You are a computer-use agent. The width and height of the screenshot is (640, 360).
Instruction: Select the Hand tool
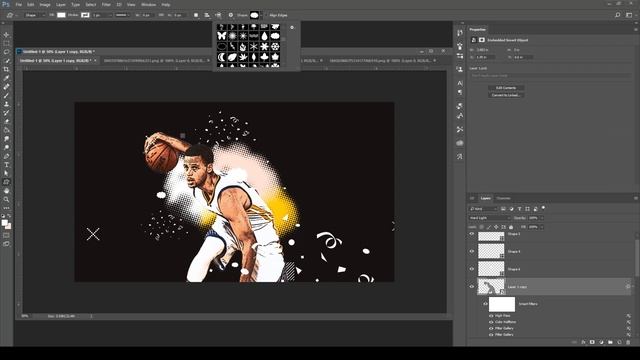(6, 191)
